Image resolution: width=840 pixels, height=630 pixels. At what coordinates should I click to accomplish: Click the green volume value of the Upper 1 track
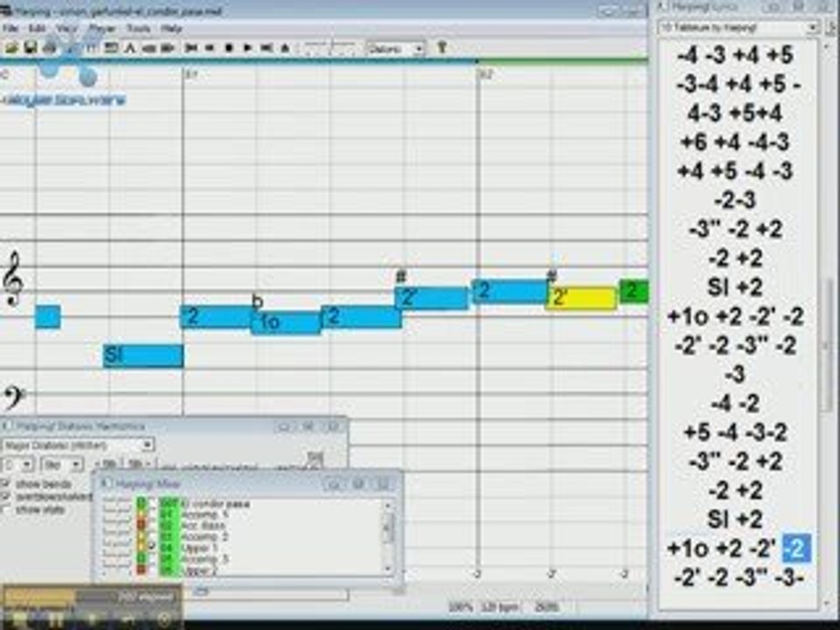[x=169, y=547]
